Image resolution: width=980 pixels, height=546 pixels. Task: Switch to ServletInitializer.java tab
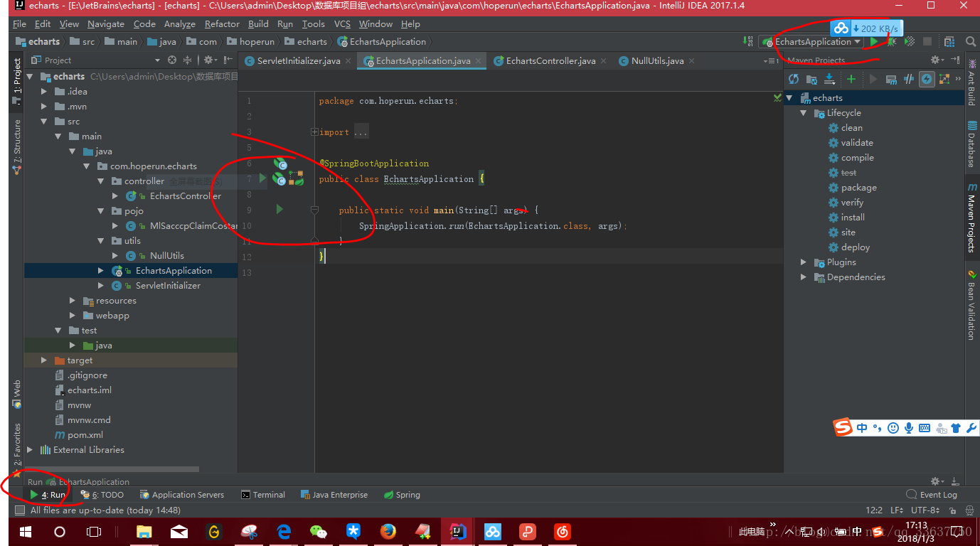pyautogui.click(x=299, y=61)
